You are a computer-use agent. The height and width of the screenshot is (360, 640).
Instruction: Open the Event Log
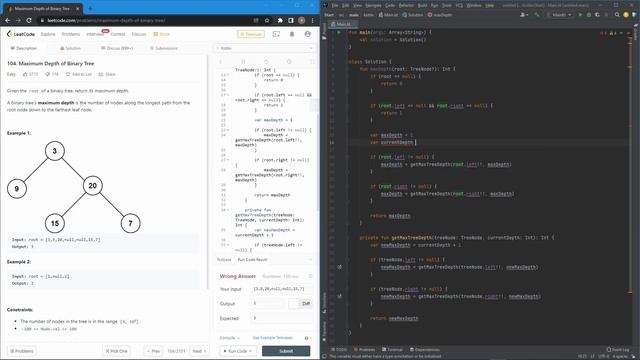click(618, 349)
